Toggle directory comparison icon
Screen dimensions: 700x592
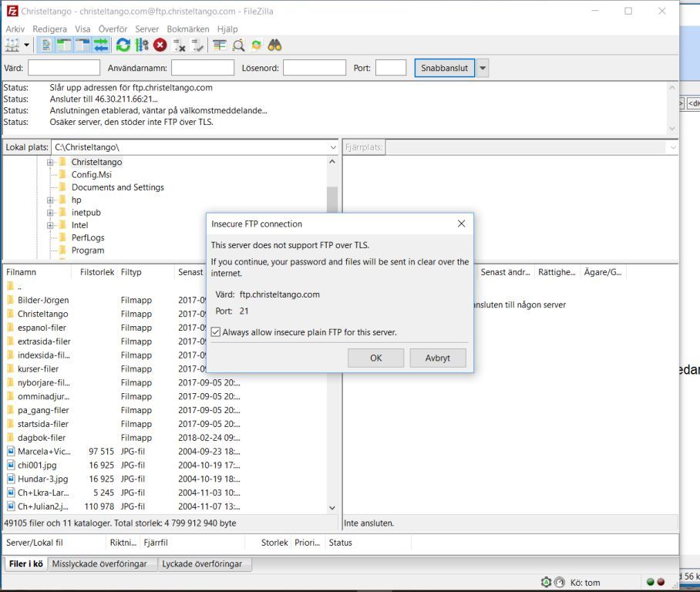point(238,45)
